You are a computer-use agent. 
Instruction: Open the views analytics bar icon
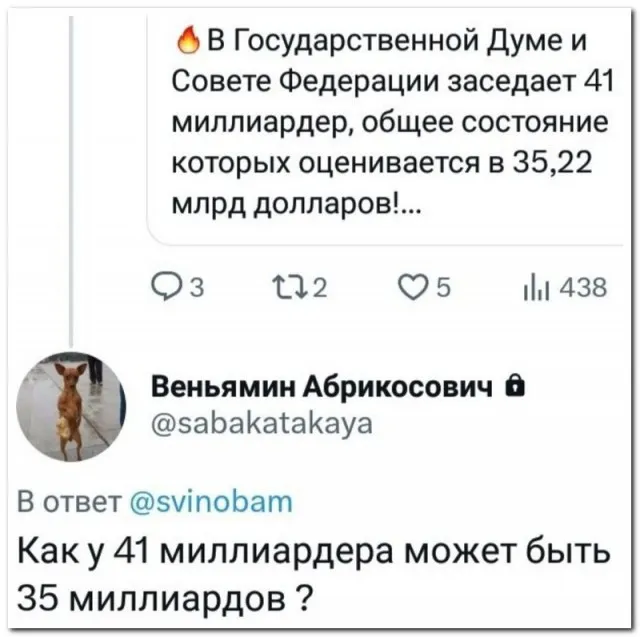point(532,290)
